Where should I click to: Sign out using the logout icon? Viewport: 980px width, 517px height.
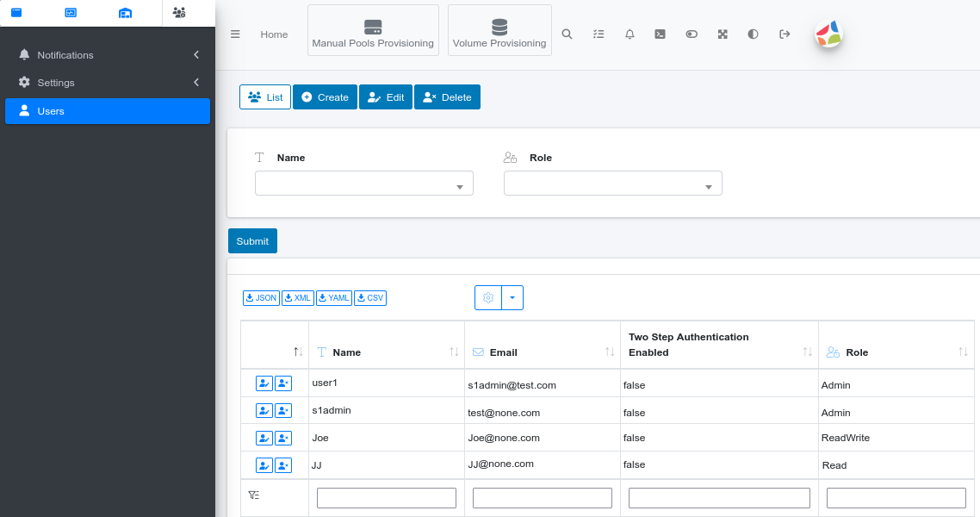pyautogui.click(x=785, y=34)
